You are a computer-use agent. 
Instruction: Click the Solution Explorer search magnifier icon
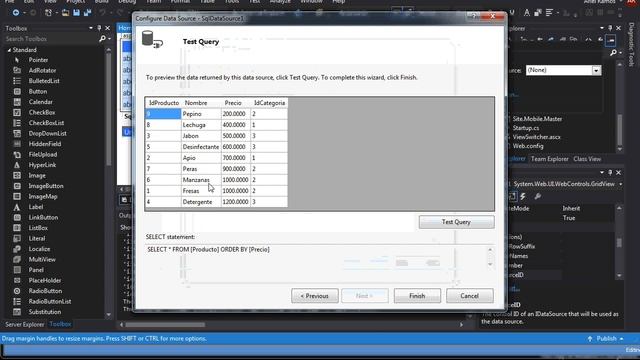click(x=613, y=53)
